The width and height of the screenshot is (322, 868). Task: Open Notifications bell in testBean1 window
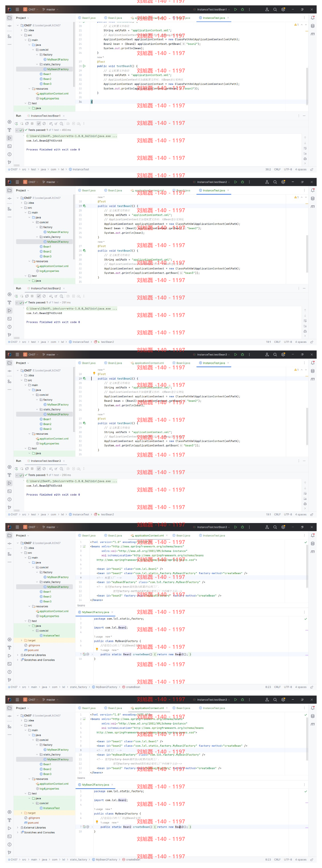313,18
